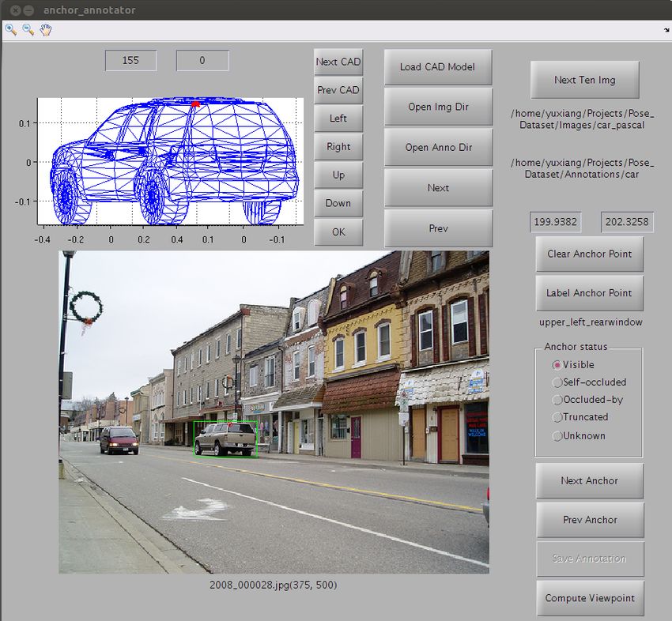Mark anchor status as Truncated
Image resolution: width=672 pixels, height=621 pixels.
(557, 417)
